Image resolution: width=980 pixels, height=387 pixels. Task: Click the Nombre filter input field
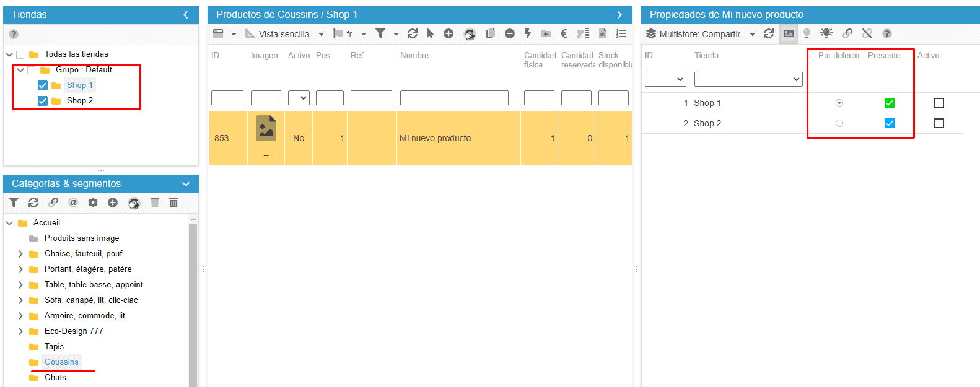pos(454,98)
